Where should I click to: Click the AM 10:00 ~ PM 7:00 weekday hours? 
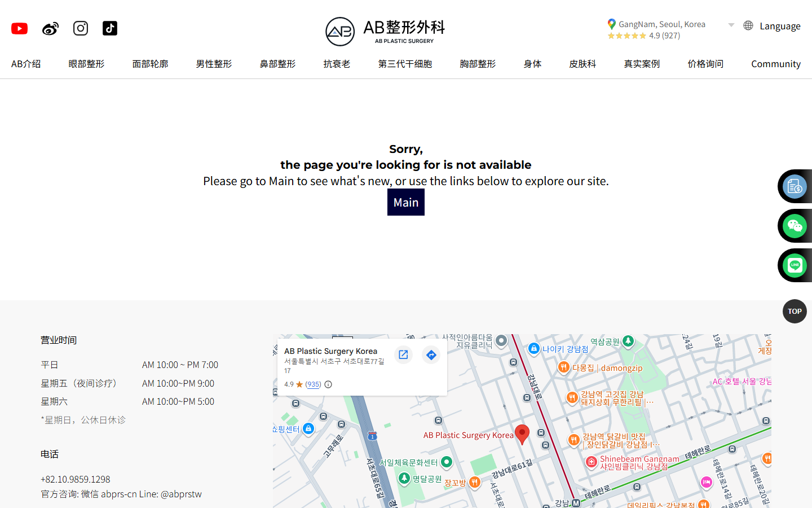pyautogui.click(x=180, y=365)
